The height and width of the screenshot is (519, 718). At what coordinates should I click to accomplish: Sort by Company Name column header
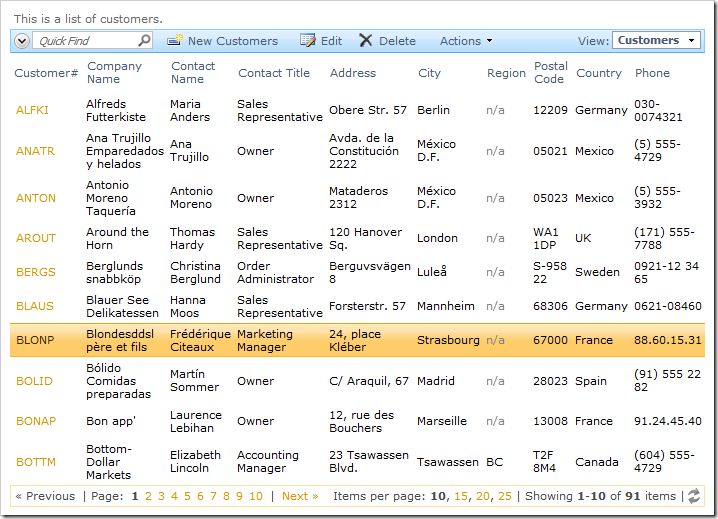114,72
